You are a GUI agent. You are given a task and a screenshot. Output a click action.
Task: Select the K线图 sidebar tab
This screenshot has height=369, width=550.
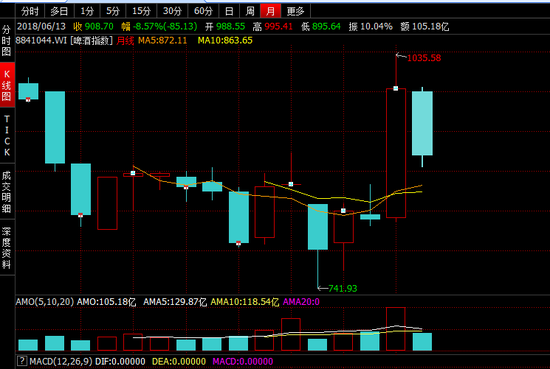point(7,85)
